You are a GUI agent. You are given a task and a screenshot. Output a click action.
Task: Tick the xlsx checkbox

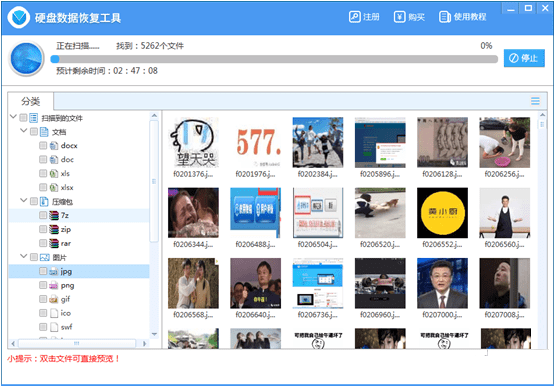pos(43,187)
